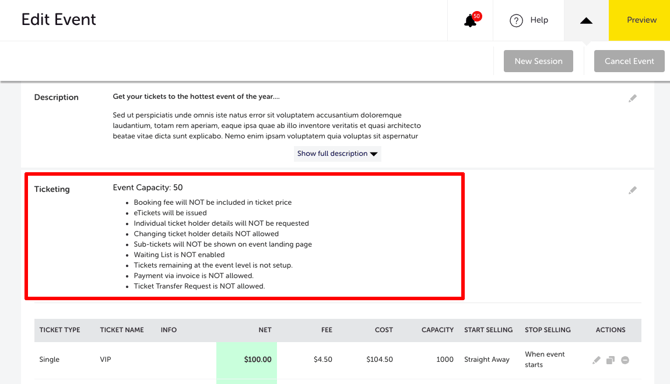Click the eTickets will be issued line

(x=170, y=213)
